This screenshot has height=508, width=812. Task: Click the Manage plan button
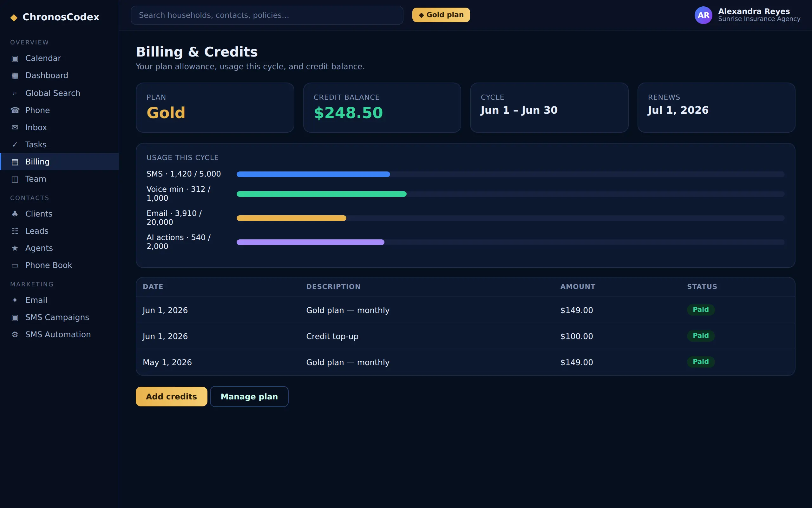(249, 397)
